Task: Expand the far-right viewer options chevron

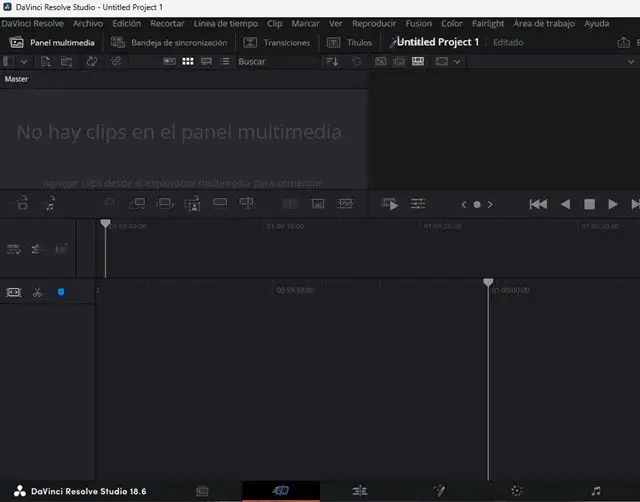Action: [x=631, y=62]
